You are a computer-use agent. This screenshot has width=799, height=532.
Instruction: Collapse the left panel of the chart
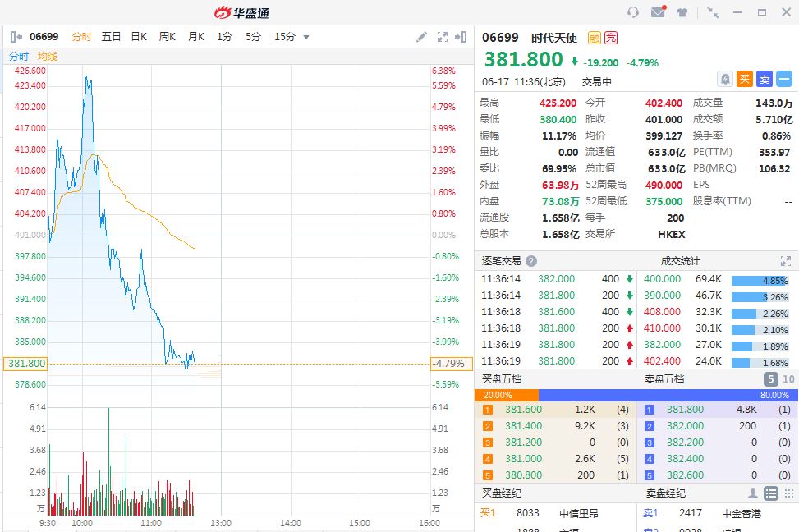click(x=16, y=37)
